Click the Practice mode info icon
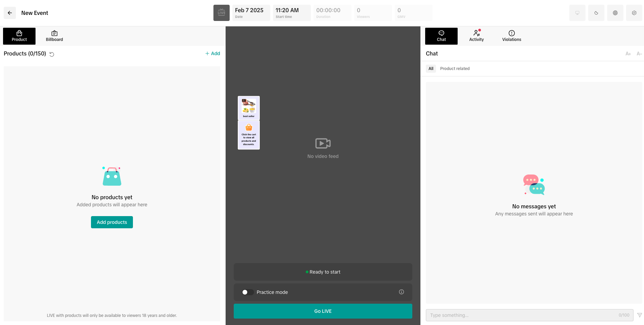Screen dimensions: 644x325 click(401, 292)
